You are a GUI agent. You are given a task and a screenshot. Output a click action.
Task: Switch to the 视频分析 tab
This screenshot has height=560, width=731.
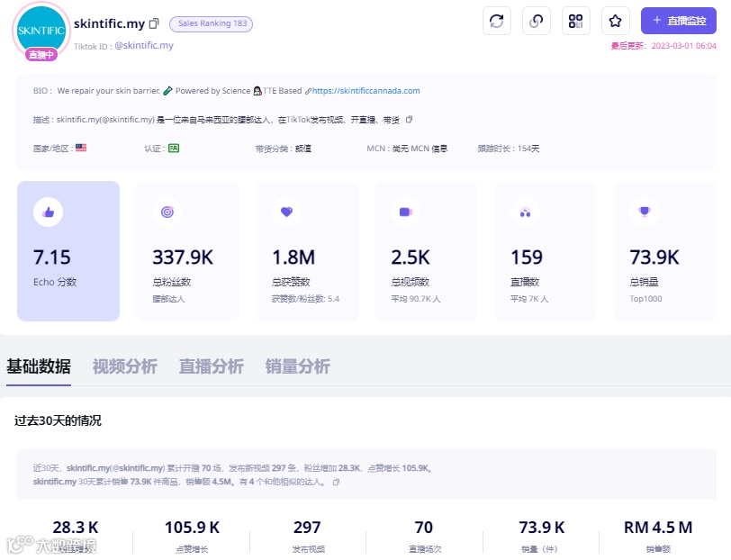[125, 366]
